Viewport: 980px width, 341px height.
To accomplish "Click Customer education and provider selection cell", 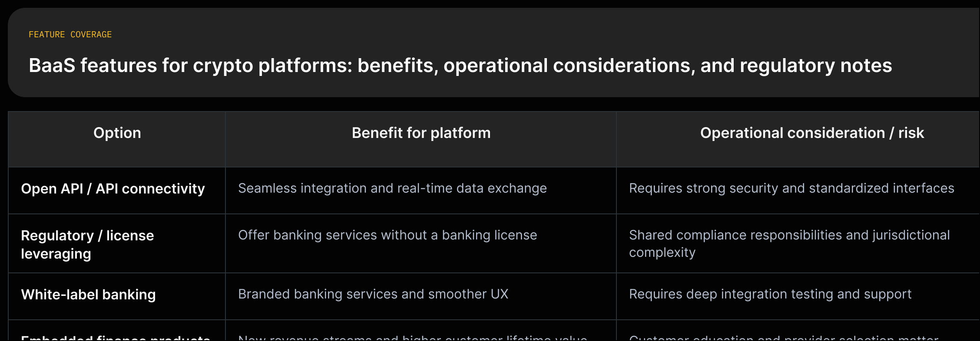I will pos(784,338).
